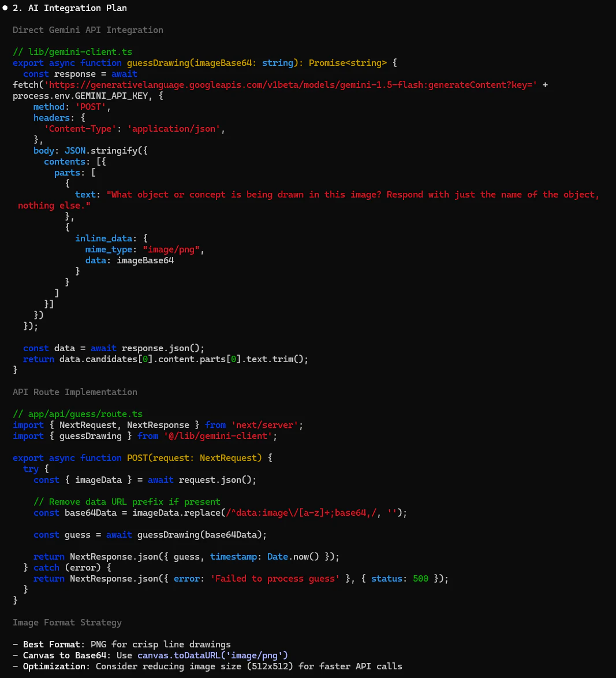Click the 'parts: [' line
The image size is (616, 678).
[75, 173]
